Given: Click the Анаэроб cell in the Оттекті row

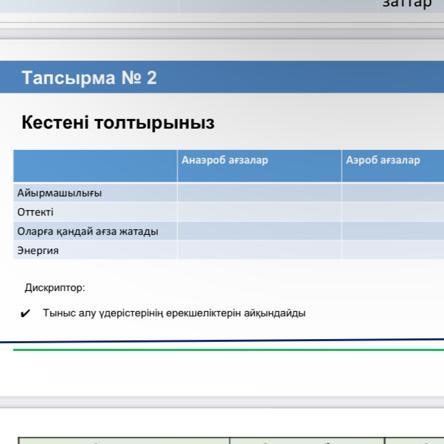Looking at the screenshot, I should point(259,212).
